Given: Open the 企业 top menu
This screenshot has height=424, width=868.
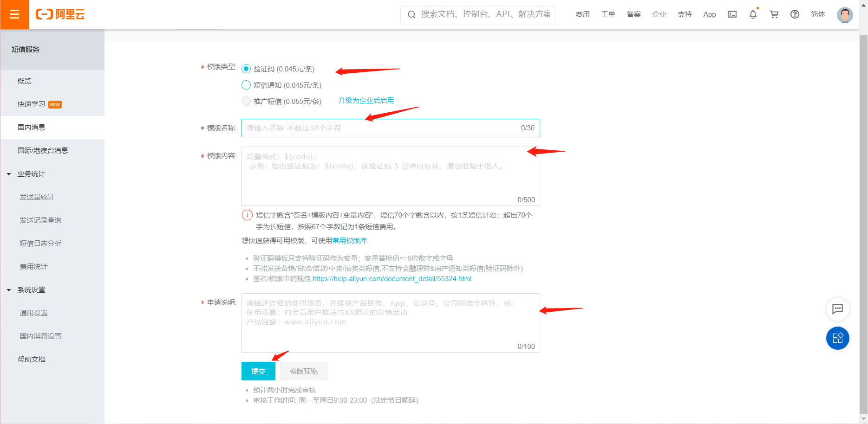Looking at the screenshot, I should (x=659, y=14).
